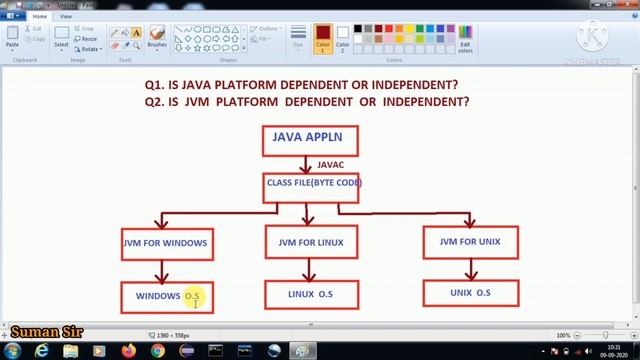Select the Color picker eyedropper tool
Screen dimensions: 640x360
[125, 45]
